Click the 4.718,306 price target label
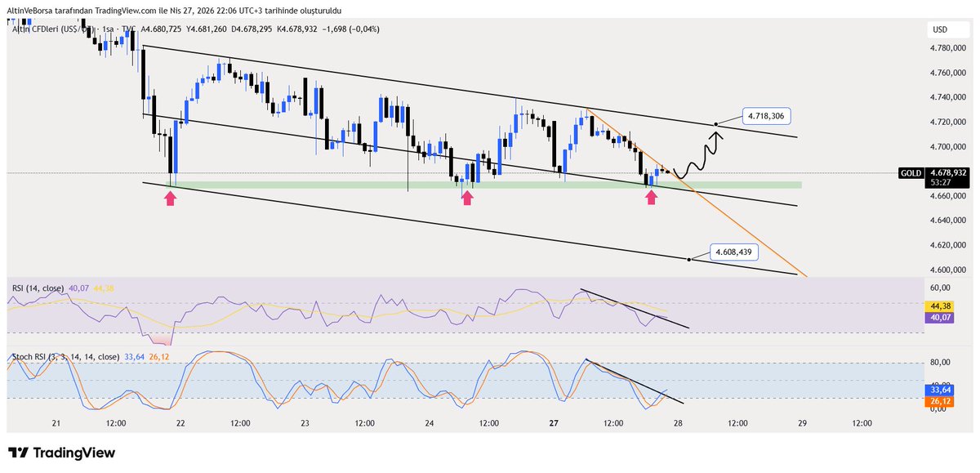 (768, 116)
